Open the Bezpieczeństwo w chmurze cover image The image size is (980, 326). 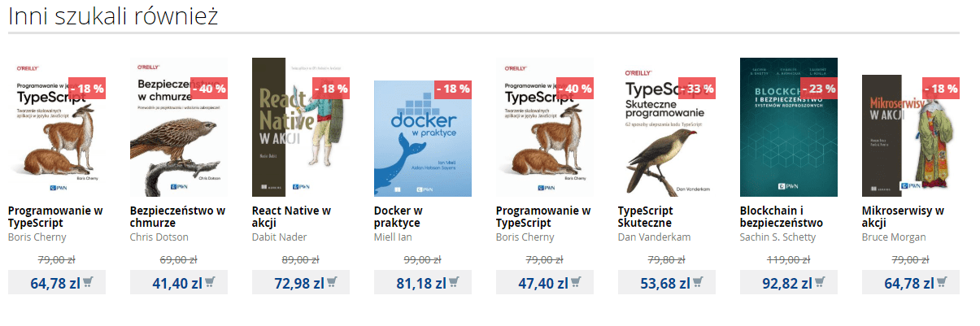tap(179, 127)
